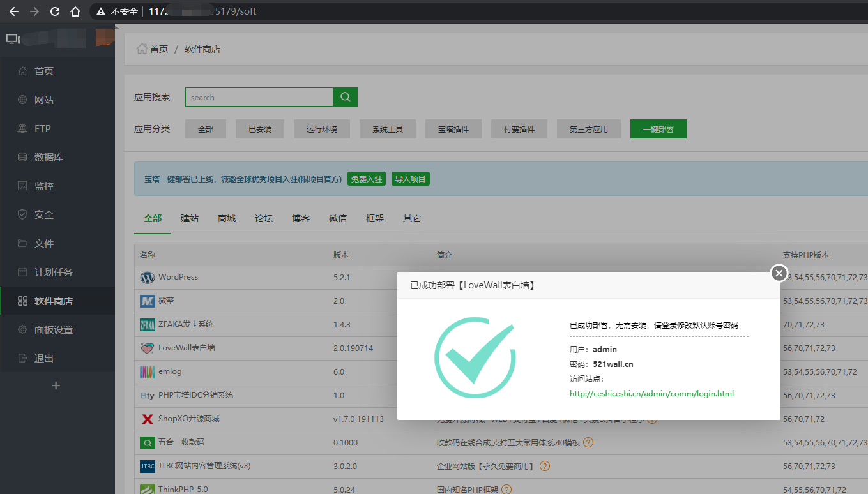Viewport: 868px width, 494px height.
Task: Click the 微擎 app icon
Action: [x=148, y=301]
